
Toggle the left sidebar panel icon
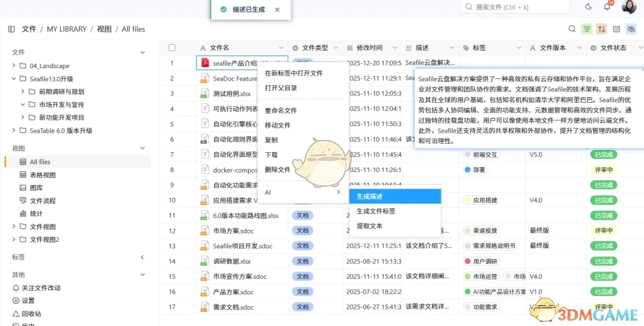point(11,29)
